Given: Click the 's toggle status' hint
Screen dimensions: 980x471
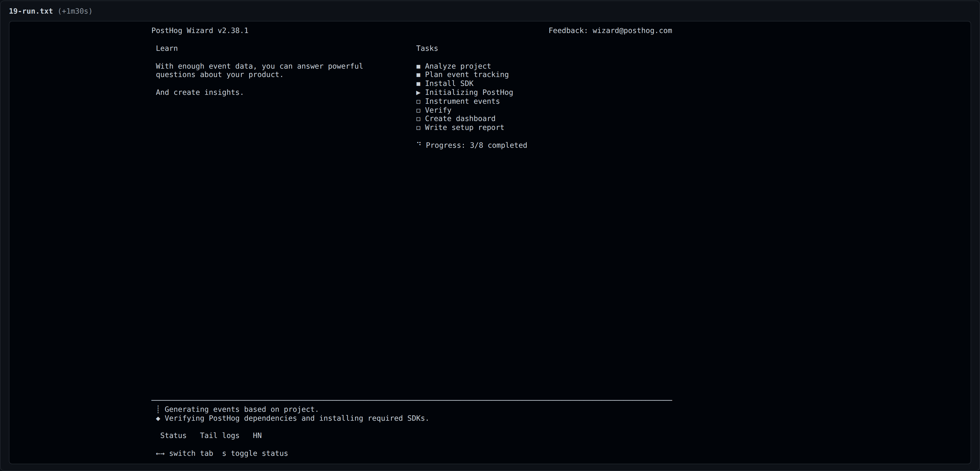Looking at the screenshot, I should (x=255, y=453).
